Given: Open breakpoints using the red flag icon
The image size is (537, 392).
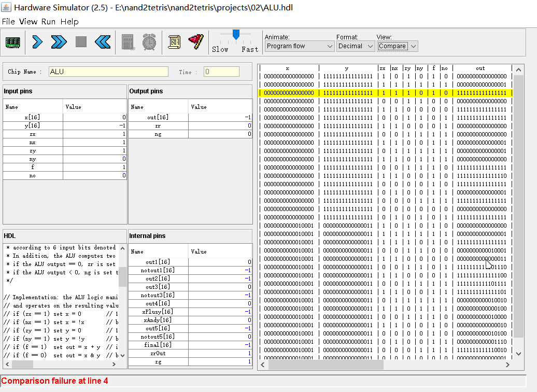Looking at the screenshot, I should (x=195, y=42).
